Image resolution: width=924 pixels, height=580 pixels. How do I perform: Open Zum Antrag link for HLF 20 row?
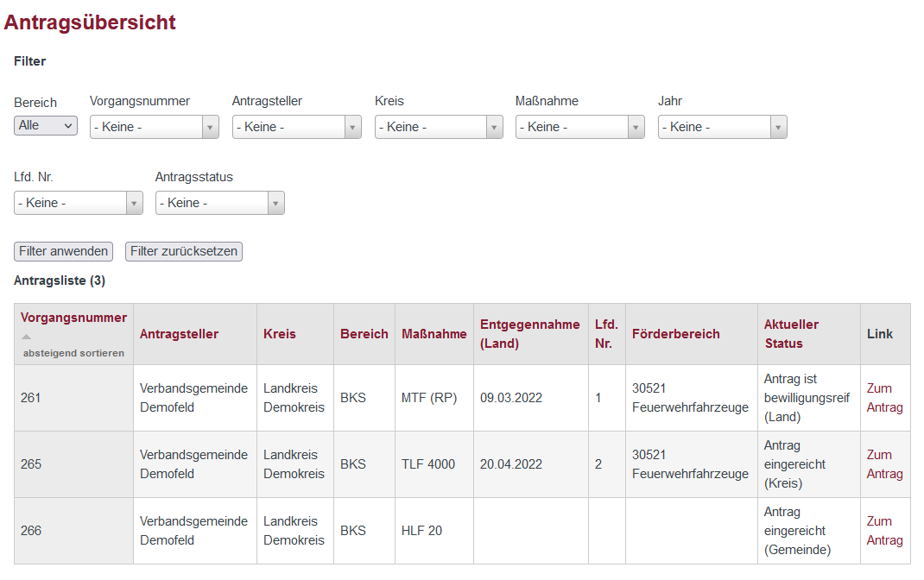pos(884,531)
